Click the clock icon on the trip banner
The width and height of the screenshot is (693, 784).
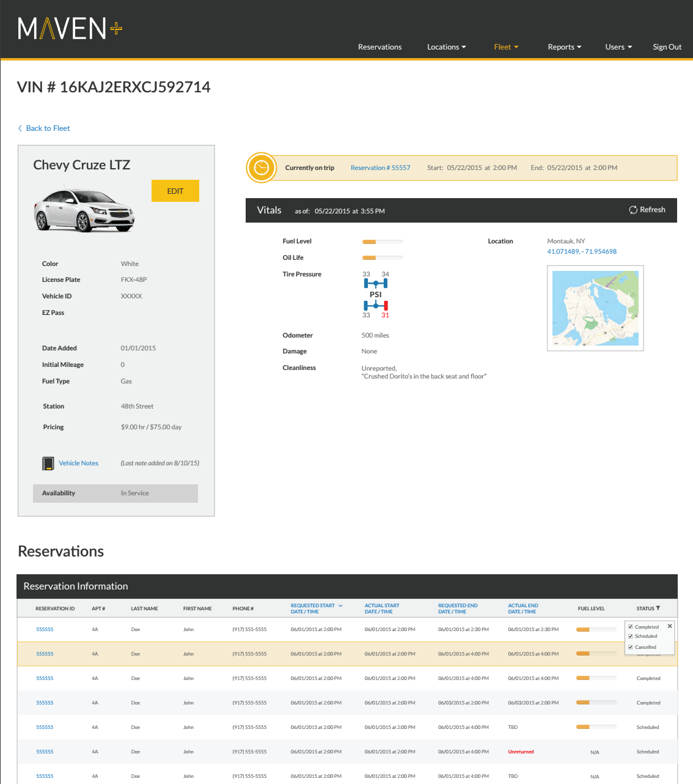tap(262, 168)
